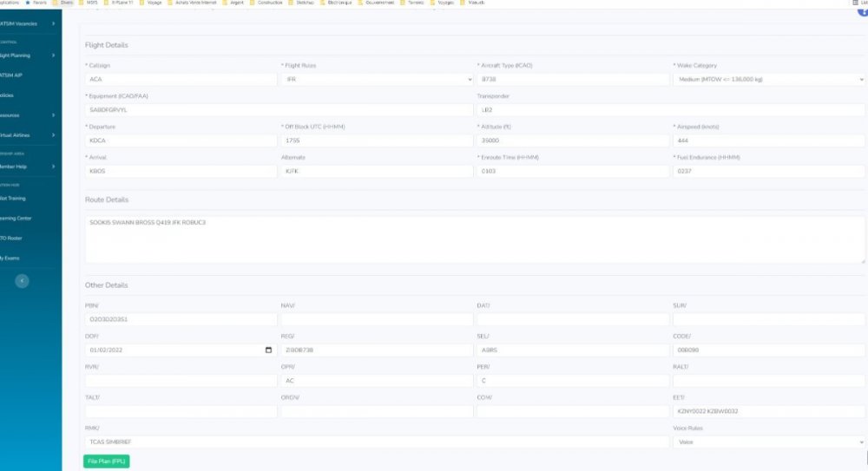Open the Wake Category dropdown
Image resolution: width=868 pixels, height=471 pixels.
point(768,79)
